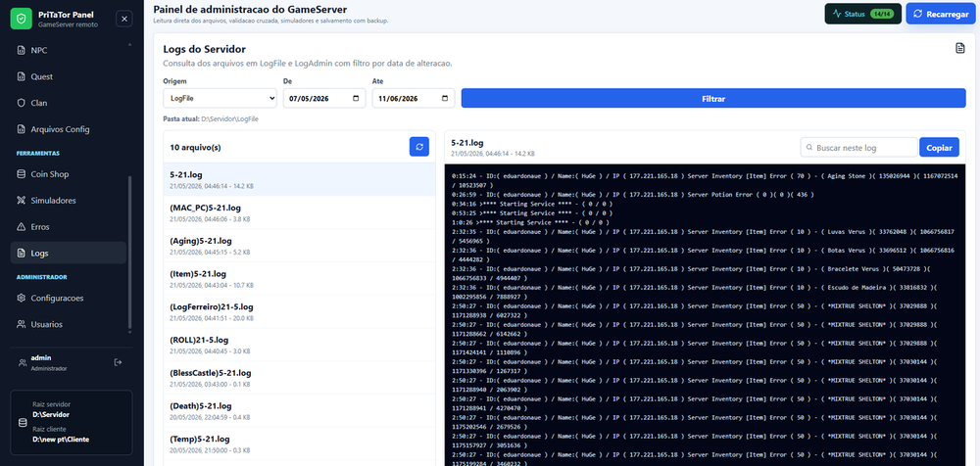
Task: Click the 10 arquivo(s) count label
Action: point(195,148)
